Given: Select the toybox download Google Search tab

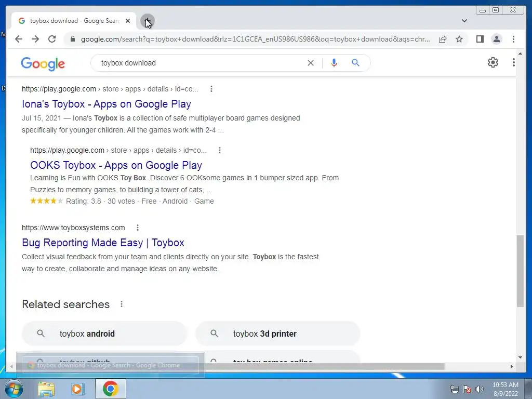Looking at the screenshot, I should click(74, 21).
